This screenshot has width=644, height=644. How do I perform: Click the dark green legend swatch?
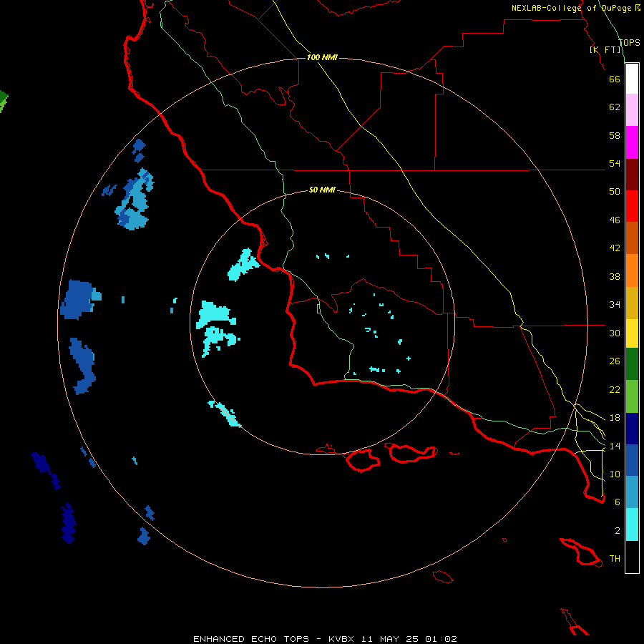point(632,364)
